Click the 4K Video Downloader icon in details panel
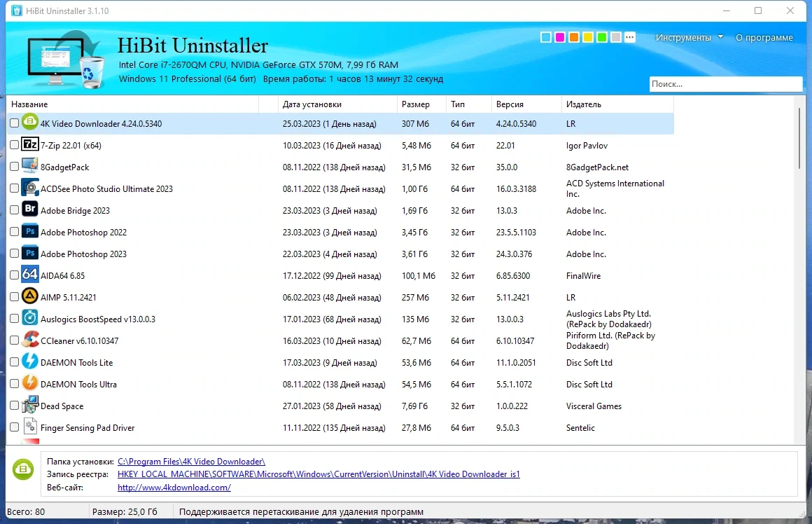This screenshot has width=812, height=524. point(23,469)
